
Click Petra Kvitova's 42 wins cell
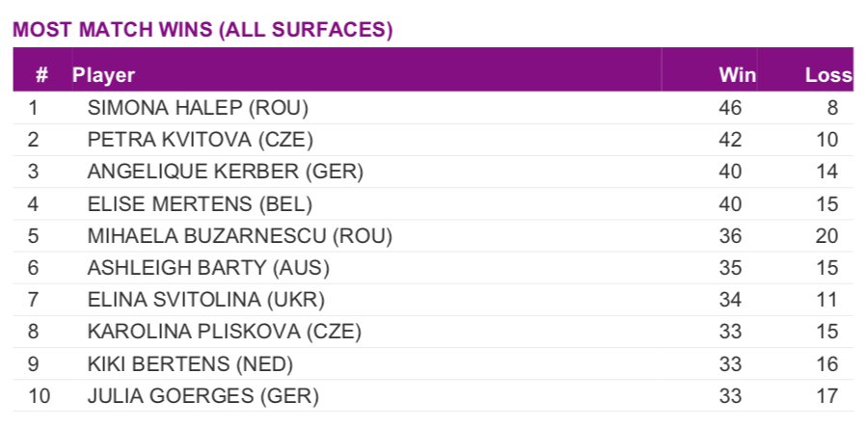tap(730, 140)
